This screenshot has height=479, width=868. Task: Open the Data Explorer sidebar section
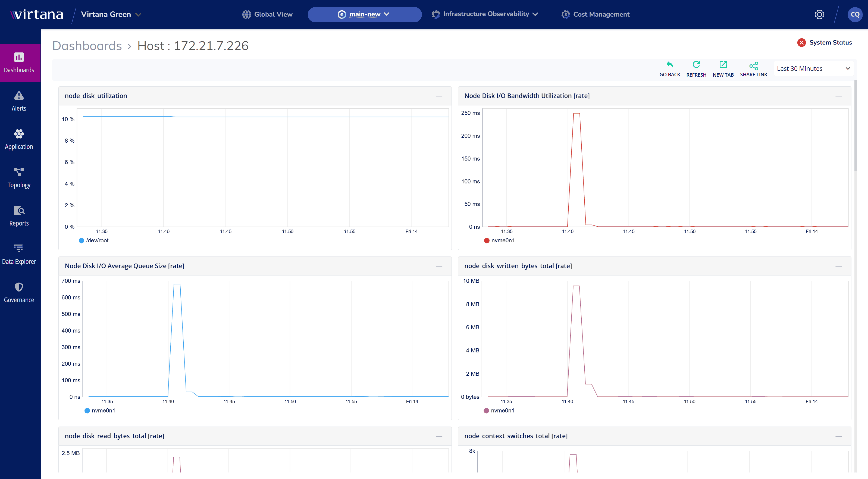19,255
